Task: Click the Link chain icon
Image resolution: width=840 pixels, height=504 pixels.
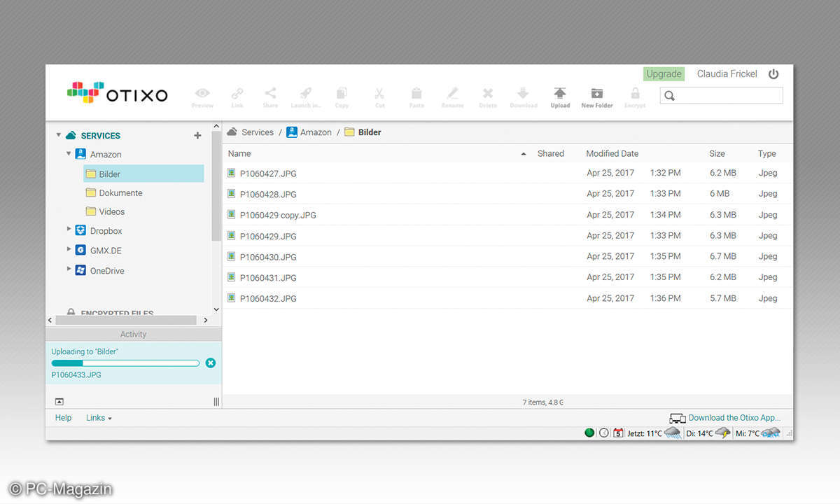Action: tap(237, 93)
